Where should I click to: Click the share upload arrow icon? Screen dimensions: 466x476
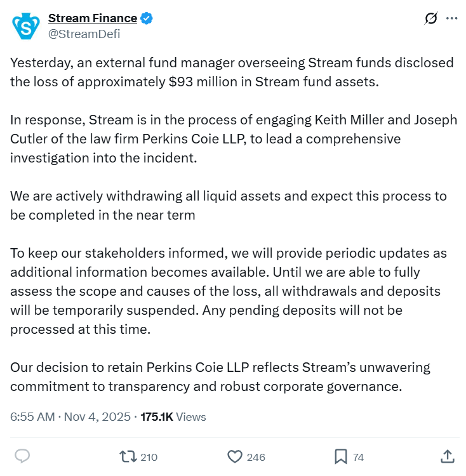(x=448, y=456)
